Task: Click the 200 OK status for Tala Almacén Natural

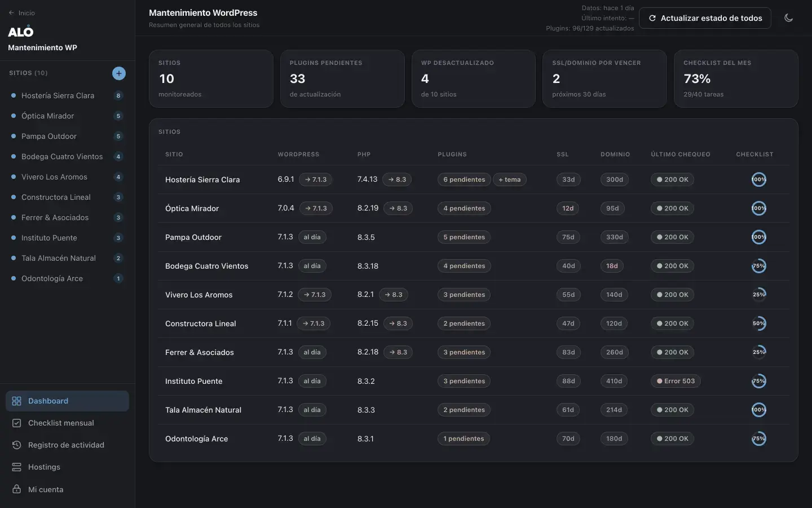Action: (x=672, y=410)
